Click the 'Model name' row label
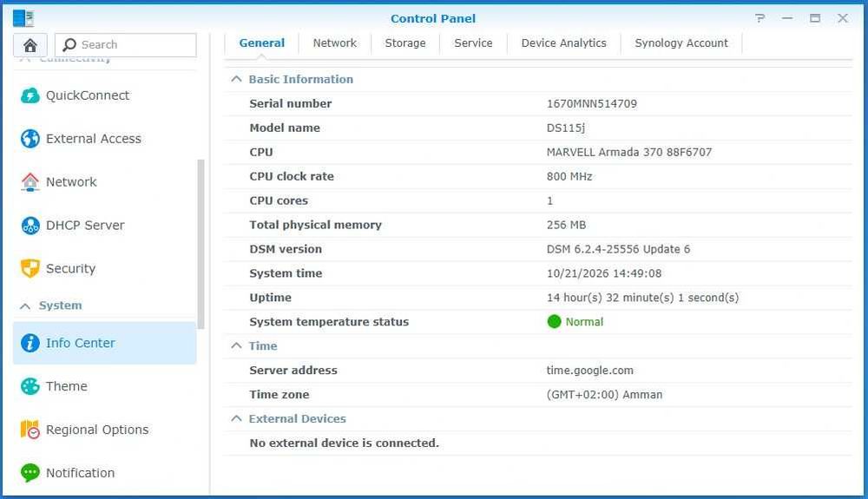Image resolution: width=868 pixels, height=499 pixels. (x=285, y=128)
